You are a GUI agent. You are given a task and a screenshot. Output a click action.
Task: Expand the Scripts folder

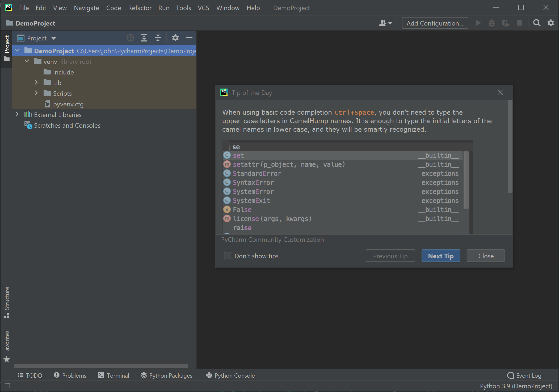coord(36,93)
